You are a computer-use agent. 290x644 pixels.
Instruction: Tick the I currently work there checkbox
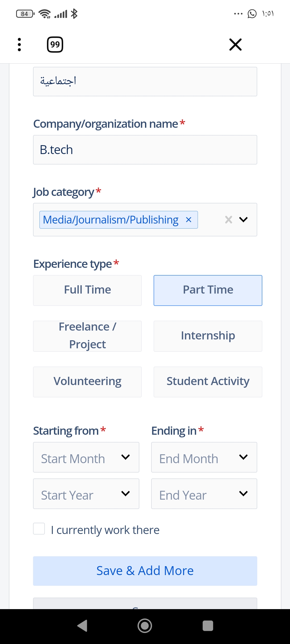tap(39, 529)
